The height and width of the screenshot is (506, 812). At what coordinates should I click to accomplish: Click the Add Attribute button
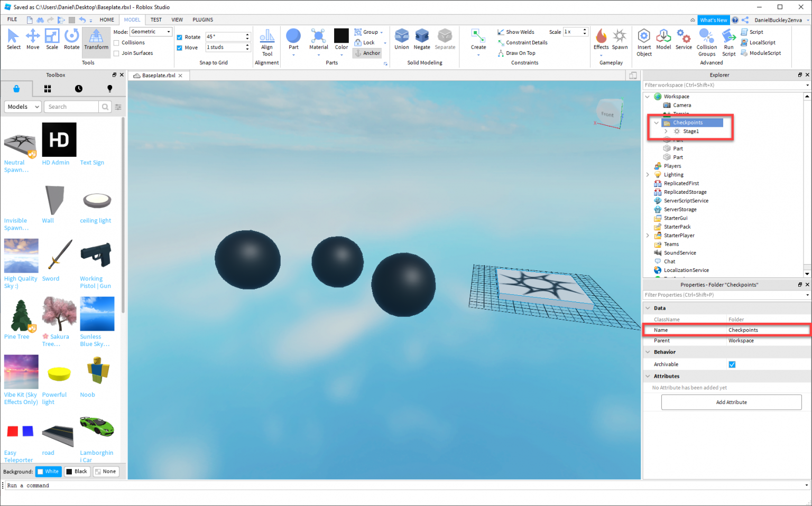click(x=732, y=402)
